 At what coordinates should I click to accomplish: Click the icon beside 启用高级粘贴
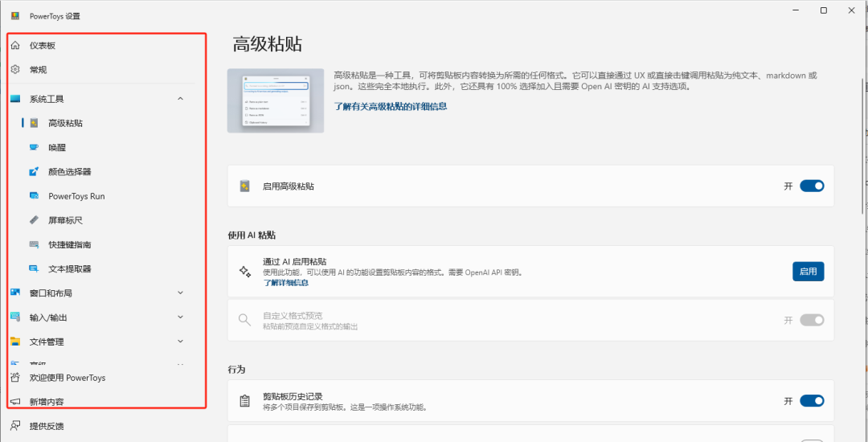point(244,186)
